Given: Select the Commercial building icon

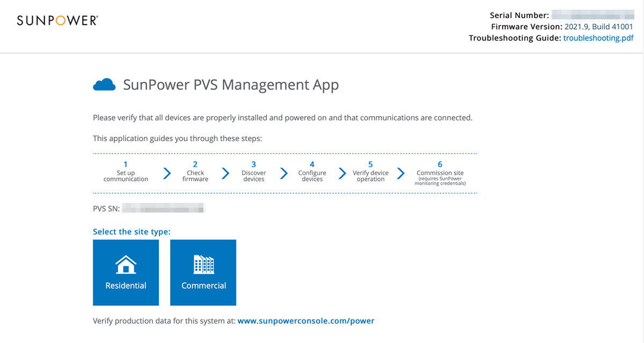Looking at the screenshot, I should click(x=203, y=264).
